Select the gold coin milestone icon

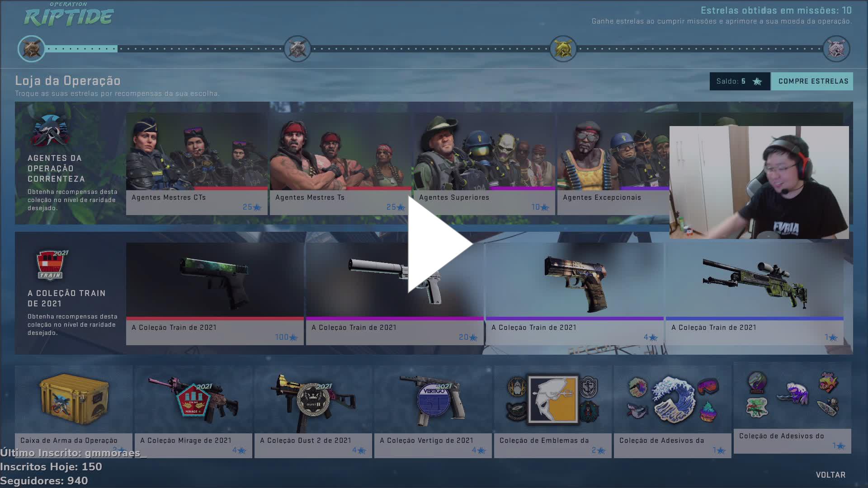point(562,49)
